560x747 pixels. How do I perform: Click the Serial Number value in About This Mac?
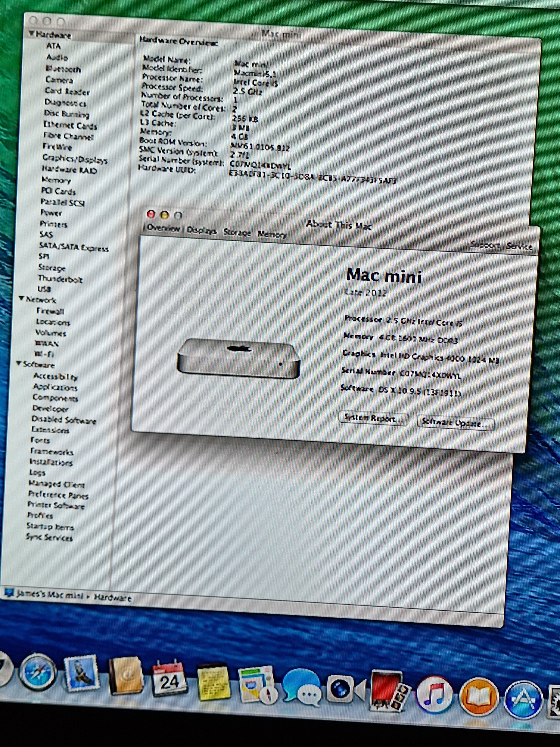click(x=430, y=374)
